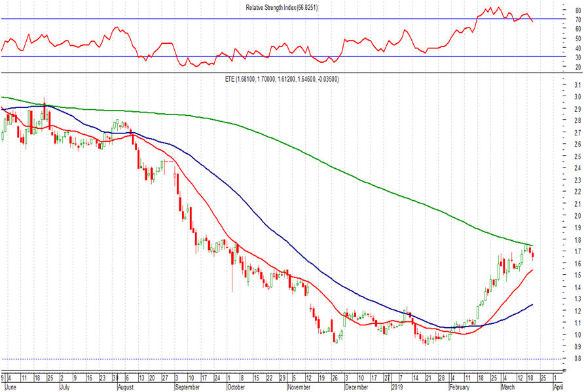
Task: Click the 0.9 price axis label
Action: coord(577,347)
